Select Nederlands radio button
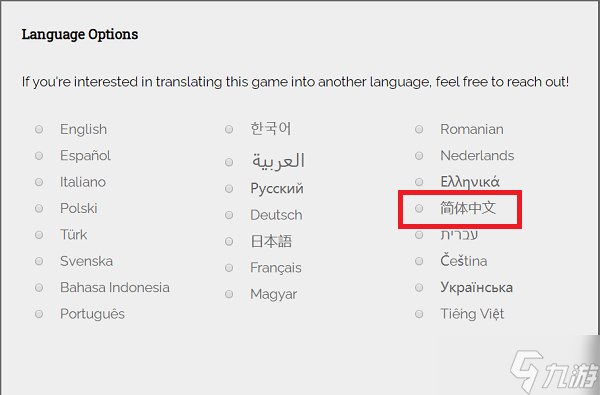The height and width of the screenshot is (395, 600). click(419, 156)
